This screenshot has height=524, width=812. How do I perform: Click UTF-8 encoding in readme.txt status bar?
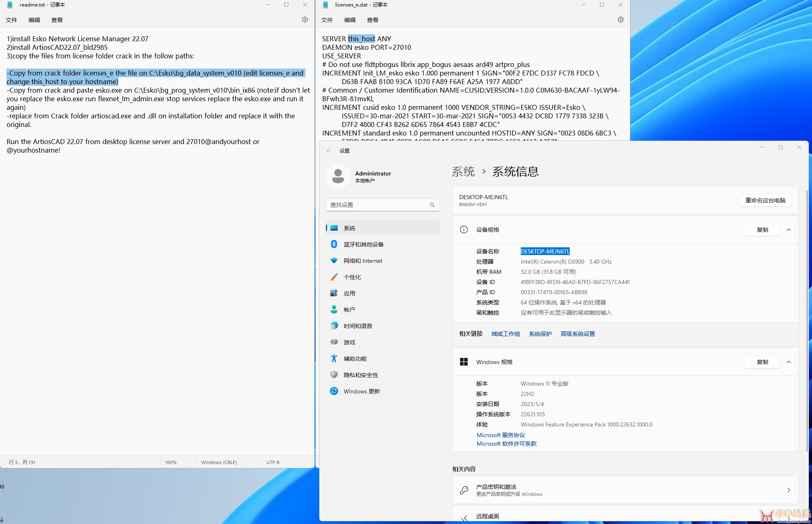[x=273, y=462]
